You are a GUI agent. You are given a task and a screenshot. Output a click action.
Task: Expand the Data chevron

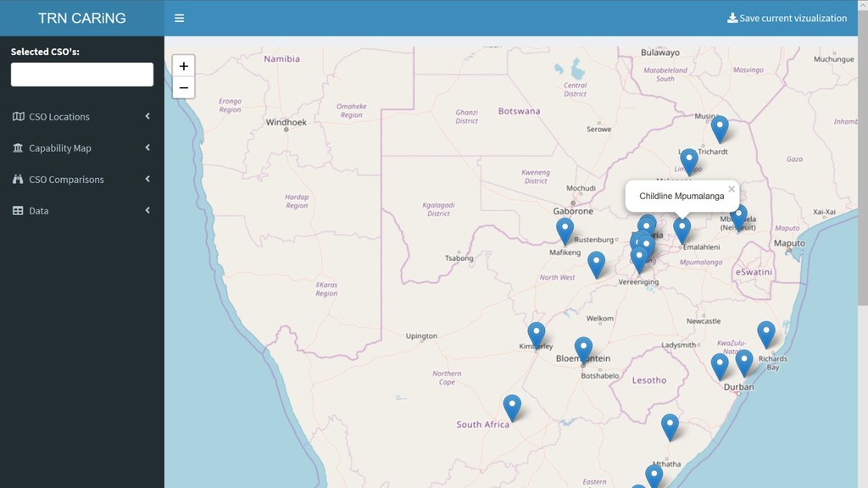pos(147,210)
